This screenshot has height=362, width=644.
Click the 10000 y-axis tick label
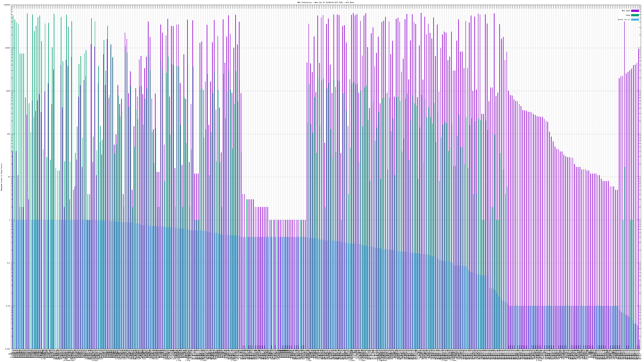pos(8,48)
